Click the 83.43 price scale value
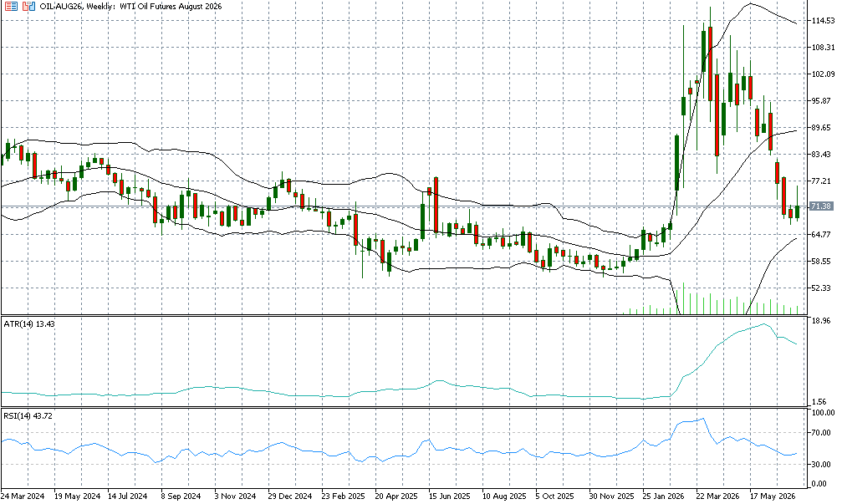Viewport: 842px width, 504px height. pos(822,154)
